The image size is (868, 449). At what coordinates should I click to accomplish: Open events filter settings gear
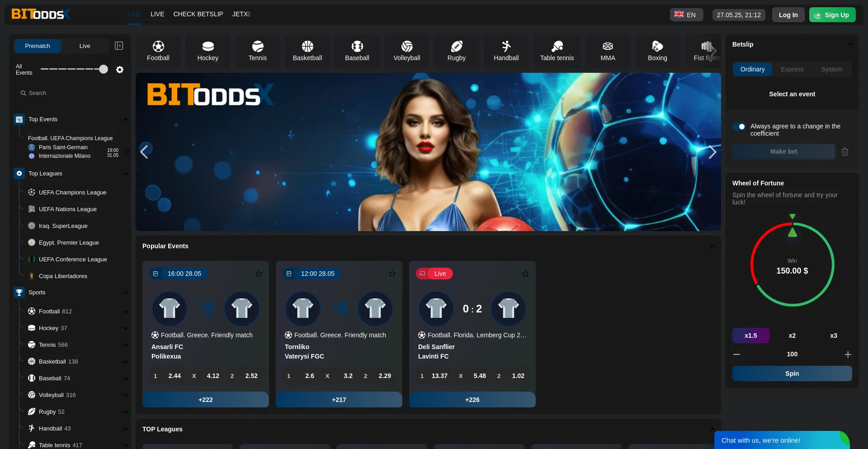click(x=120, y=70)
